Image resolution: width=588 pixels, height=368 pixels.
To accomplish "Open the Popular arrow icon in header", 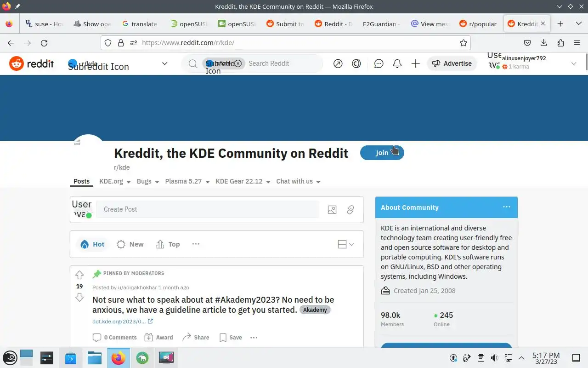I will [338, 64].
